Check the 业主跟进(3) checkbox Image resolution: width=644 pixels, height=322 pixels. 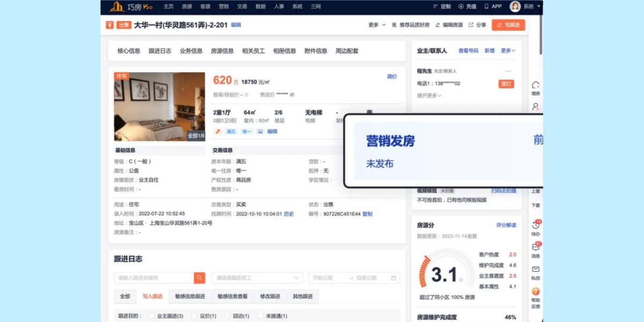(x=152, y=316)
